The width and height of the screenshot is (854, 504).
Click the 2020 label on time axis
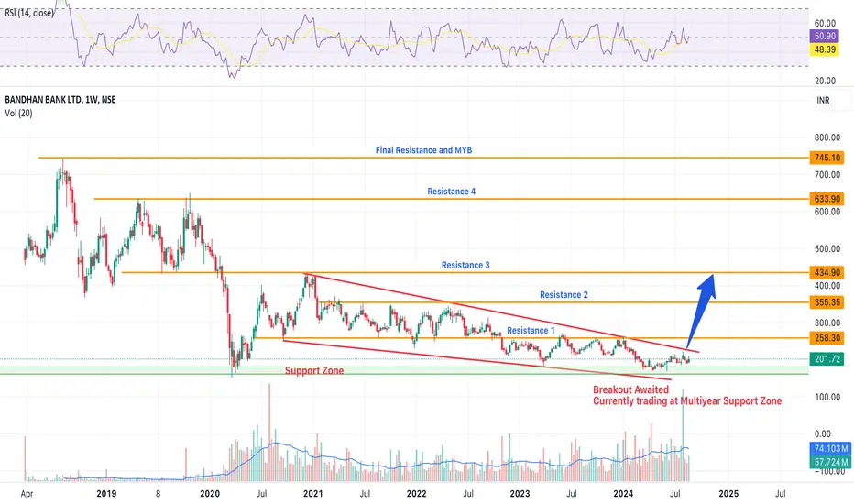pyautogui.click(x=210, y=494)
